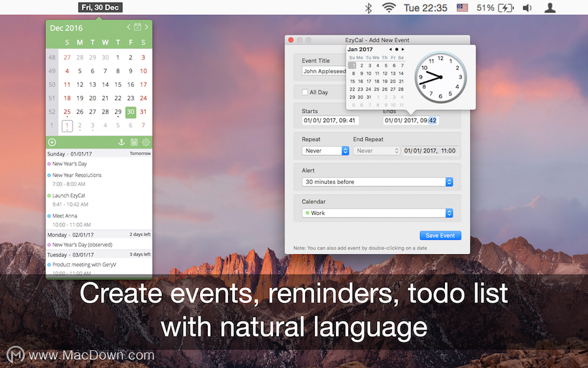Open the Calendar dropdown showing Work
Viewport: 588px width, 368px height.
point(377,213)
